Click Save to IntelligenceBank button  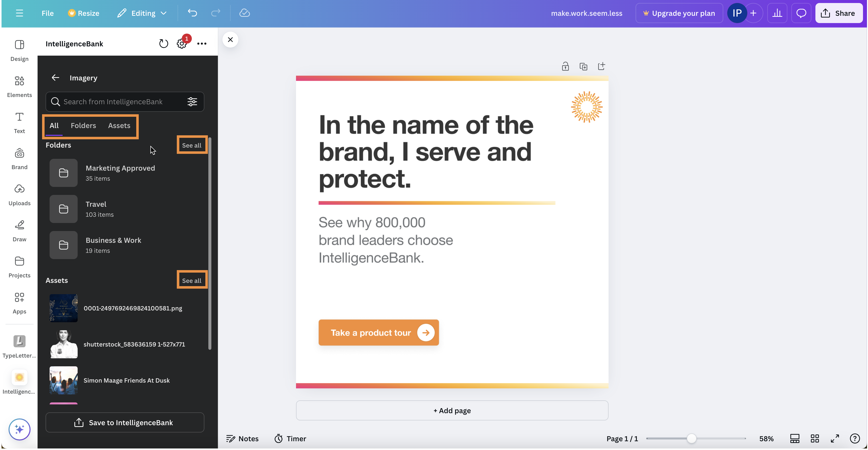click(x=125, y=422)
